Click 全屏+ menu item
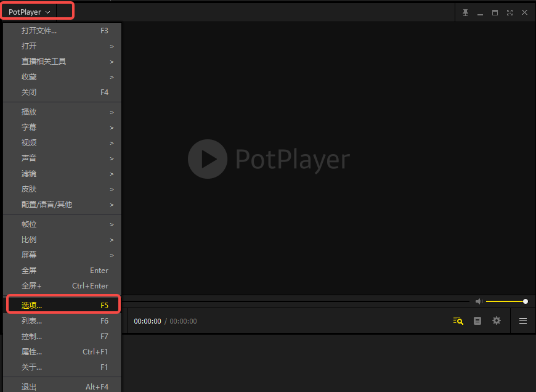The image size is (536, 392). pos(62,286)
